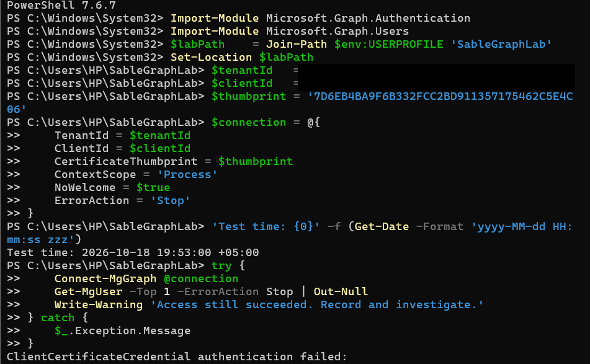Click the 'Connect-MgGraph' command
The image size is (590, 364).
pos(105,278)
